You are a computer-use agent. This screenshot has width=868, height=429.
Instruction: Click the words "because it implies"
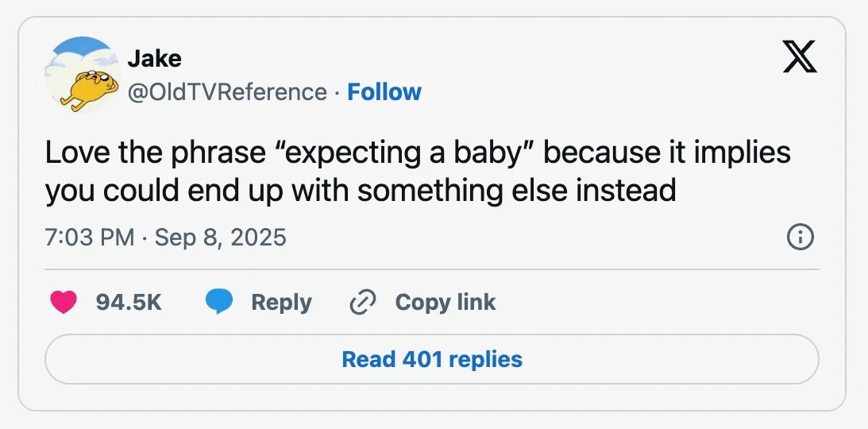667,153
